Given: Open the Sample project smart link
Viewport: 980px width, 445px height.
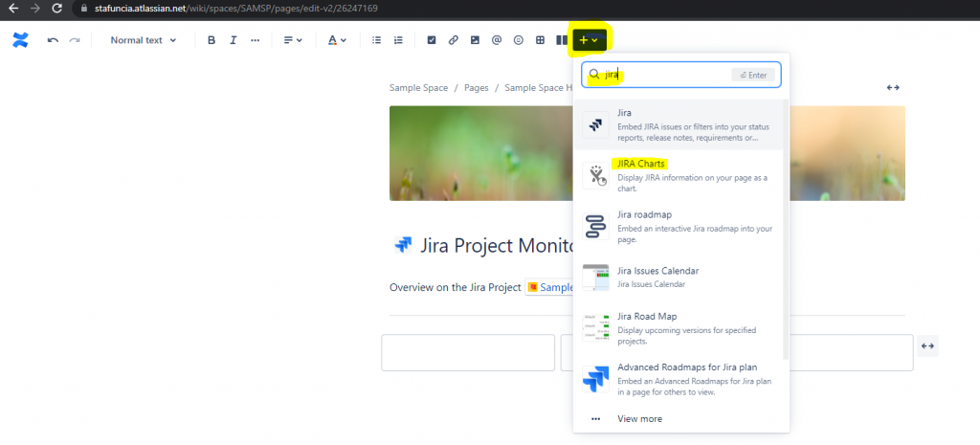Looking at the screenshot, I should pyautogui.click(x=550, y=287).
